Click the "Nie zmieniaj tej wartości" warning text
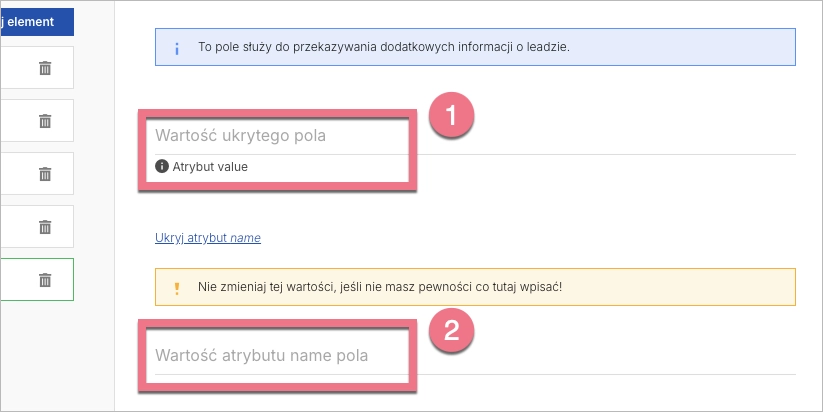 (380, 287)
